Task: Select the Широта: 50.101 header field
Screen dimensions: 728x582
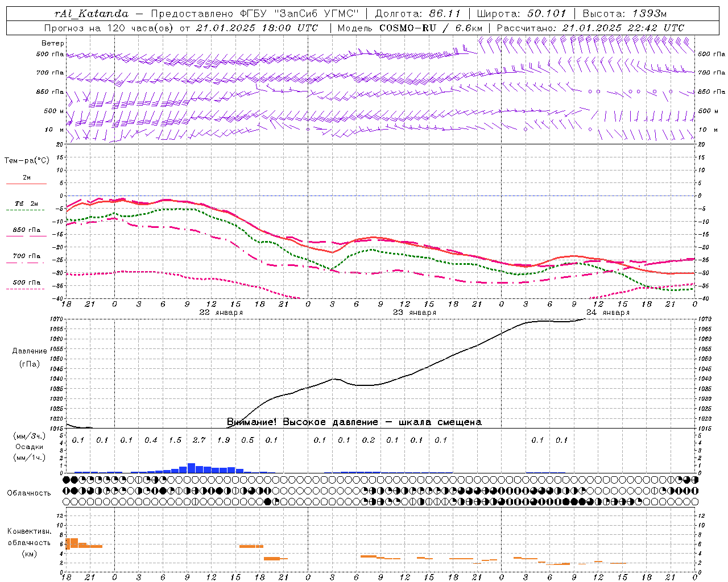Action: (x=522, y=14)
